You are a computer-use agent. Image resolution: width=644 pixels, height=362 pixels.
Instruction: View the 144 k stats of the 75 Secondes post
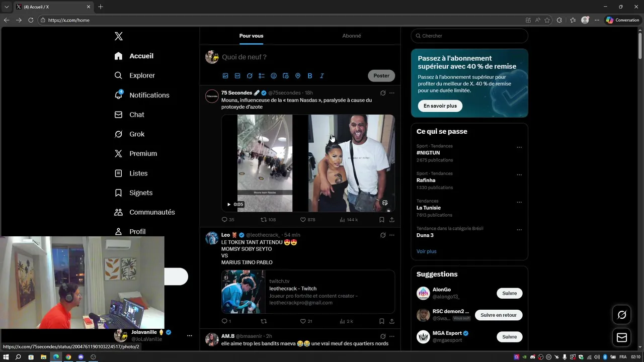(x=349, y=220)
